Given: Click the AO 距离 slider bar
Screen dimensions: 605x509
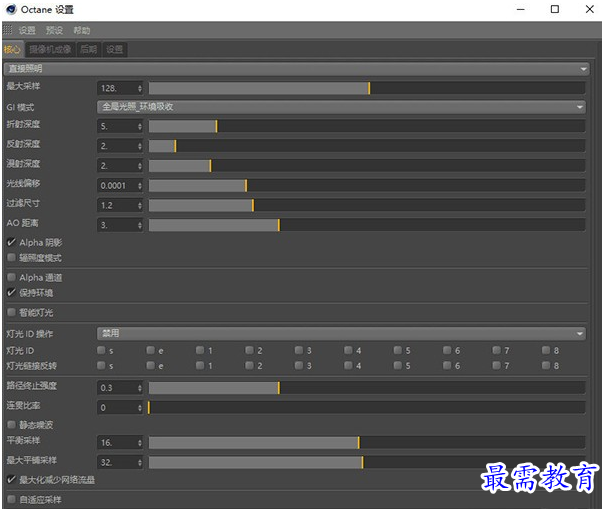Looking at the screenshot, I should (x=367, y=225).
